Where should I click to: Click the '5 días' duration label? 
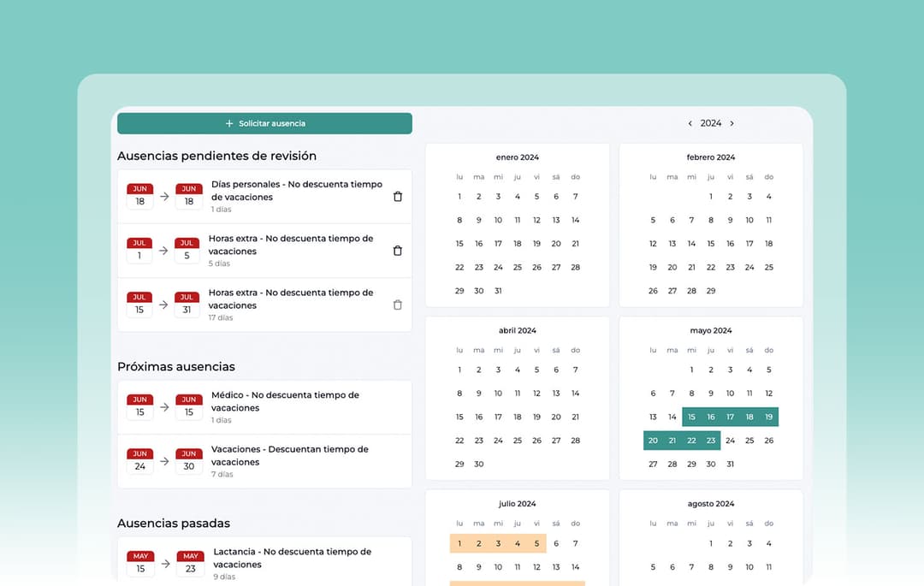pyautogui.click(x=219, y=263)
